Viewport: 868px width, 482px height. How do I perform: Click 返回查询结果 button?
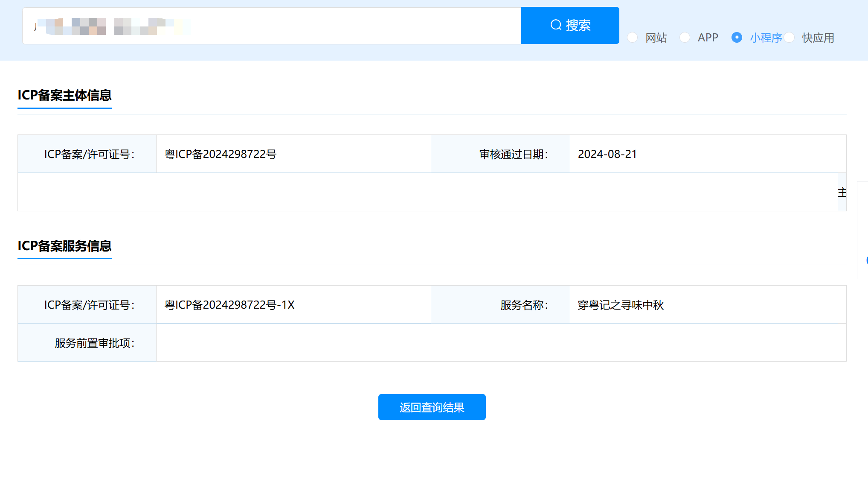[x=432, y=407]
